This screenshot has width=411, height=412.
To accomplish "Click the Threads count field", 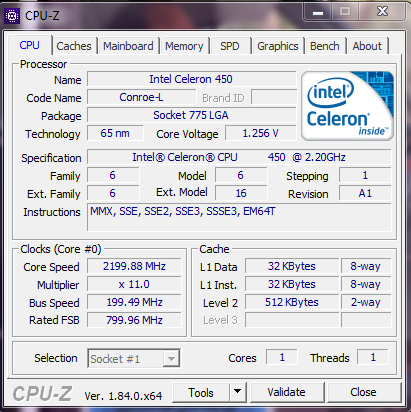I will (x=373, y=357).
